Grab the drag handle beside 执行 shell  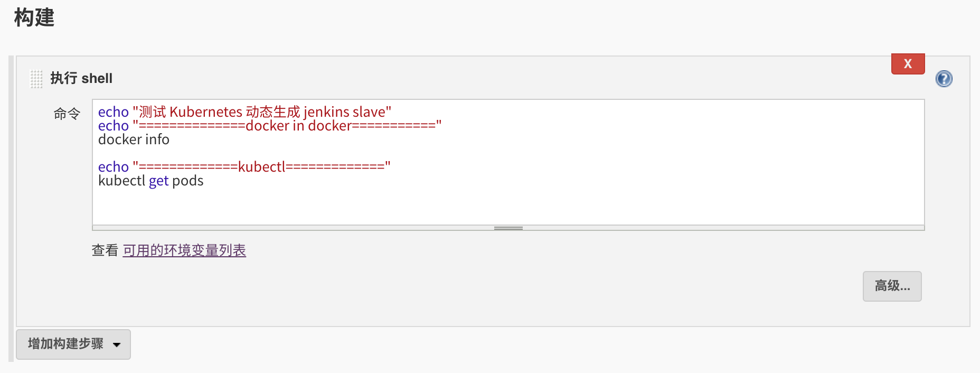(x=36, y=79)
